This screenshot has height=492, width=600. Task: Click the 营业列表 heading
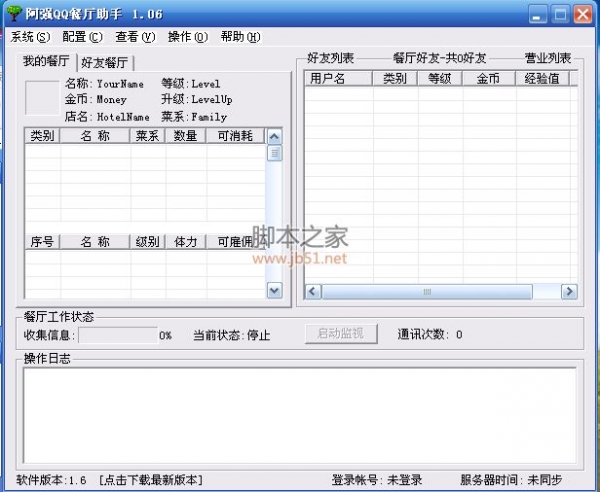tap(548, 58)
